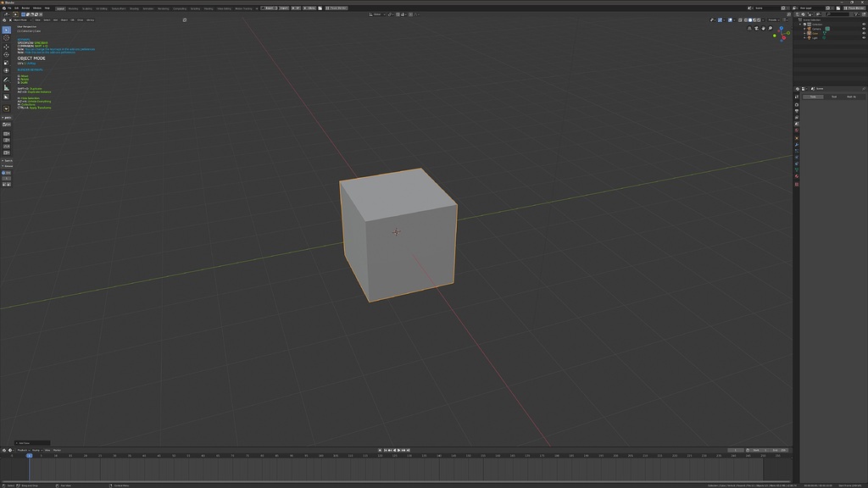This screenshot has width=868, height=488.
Task: Hide Cube using its eye icon
Action: coord(864,33)
